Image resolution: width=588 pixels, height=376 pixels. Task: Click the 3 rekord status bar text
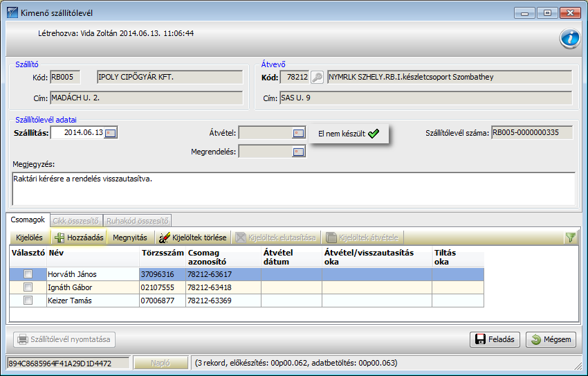click(296, 364)
